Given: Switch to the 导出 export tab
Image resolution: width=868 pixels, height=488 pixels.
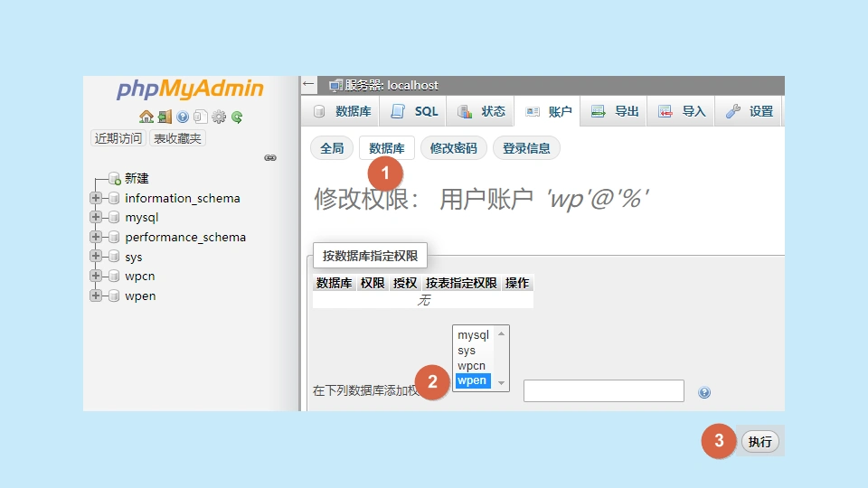Looking at the screenshot, I should coord(615,111).
